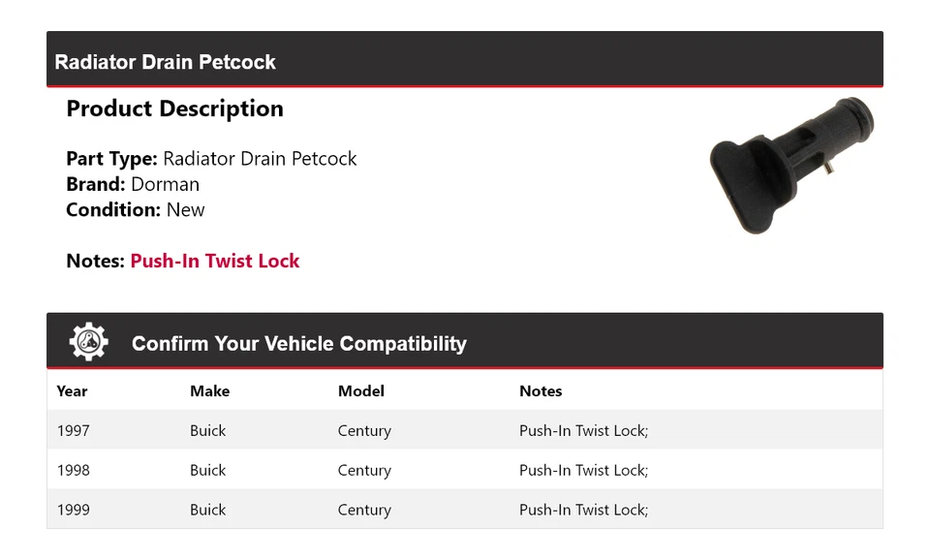
Task: Click the gear icon beside Confirm Your Vehicle Compatibility
Action: (88, 343)
